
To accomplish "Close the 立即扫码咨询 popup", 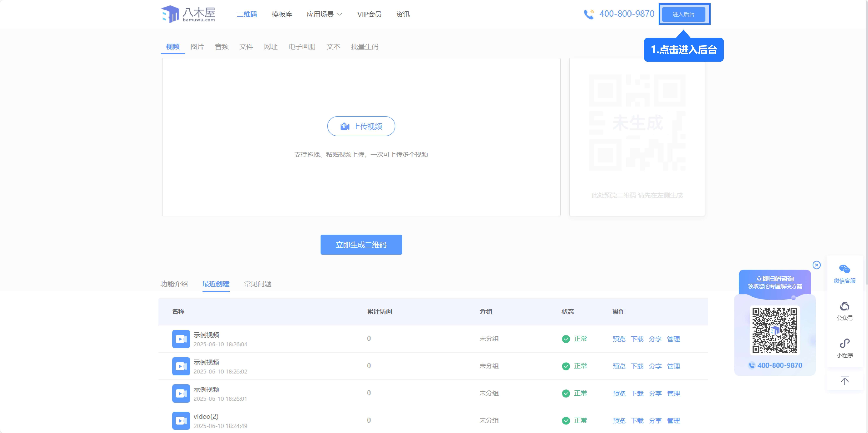I will [816, 265].
